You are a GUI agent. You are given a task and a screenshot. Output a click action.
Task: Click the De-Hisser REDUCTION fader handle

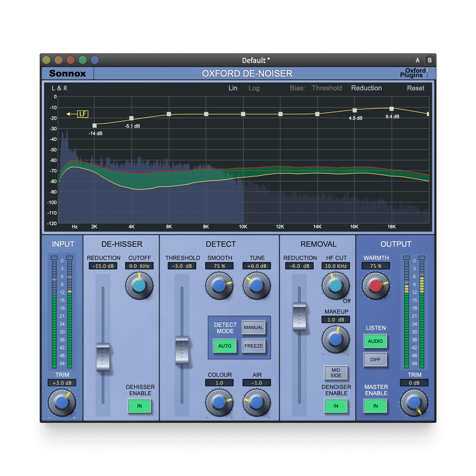(103, 357)
